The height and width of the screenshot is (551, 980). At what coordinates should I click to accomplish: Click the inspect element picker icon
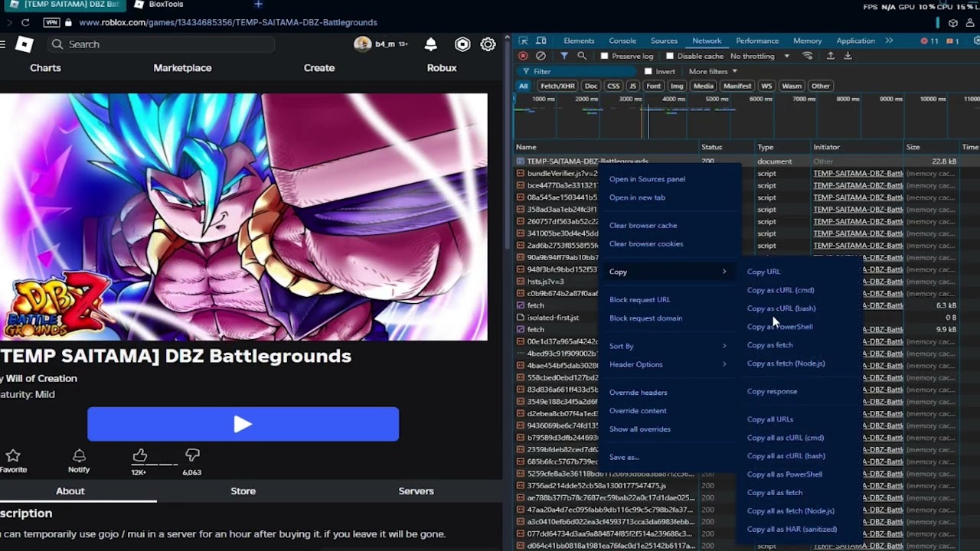[523, 41]
